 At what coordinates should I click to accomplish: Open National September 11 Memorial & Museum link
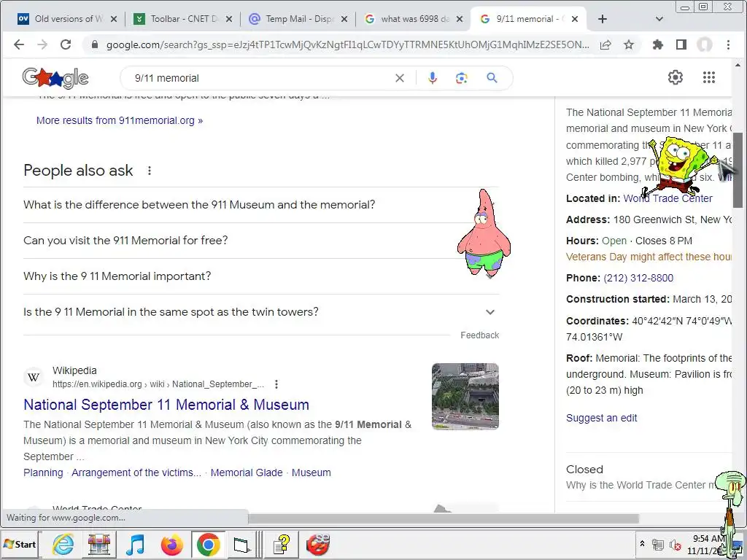point(166,405)
